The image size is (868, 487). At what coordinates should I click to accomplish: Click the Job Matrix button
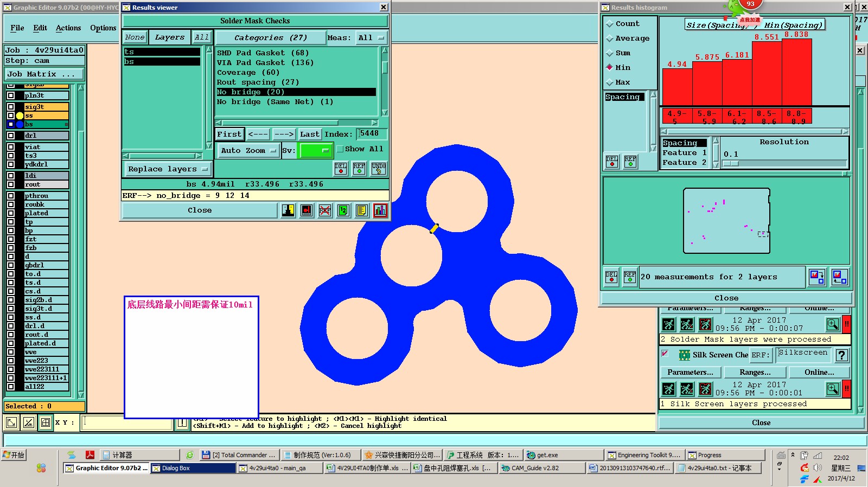pos(45,74)
